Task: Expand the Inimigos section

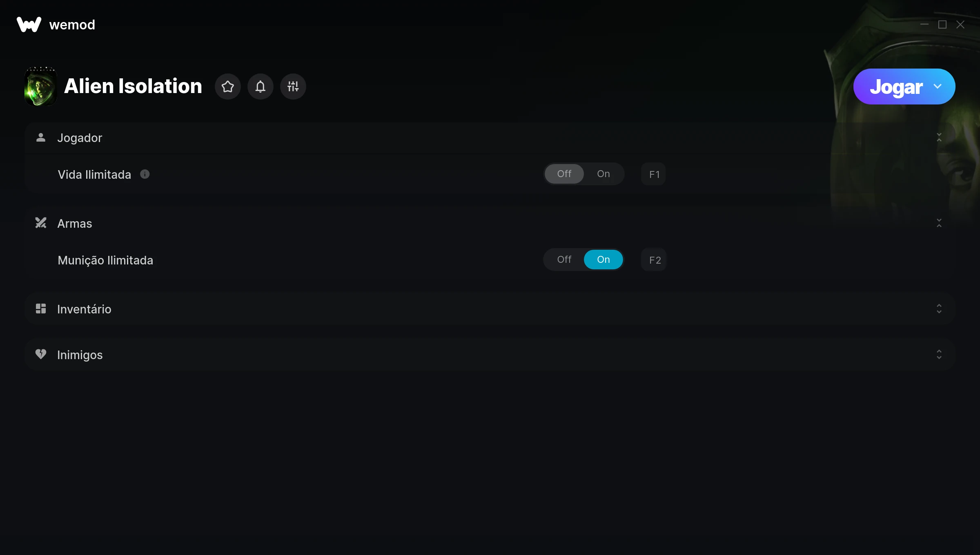Action: pyautogui.click(x=939, y=354)
